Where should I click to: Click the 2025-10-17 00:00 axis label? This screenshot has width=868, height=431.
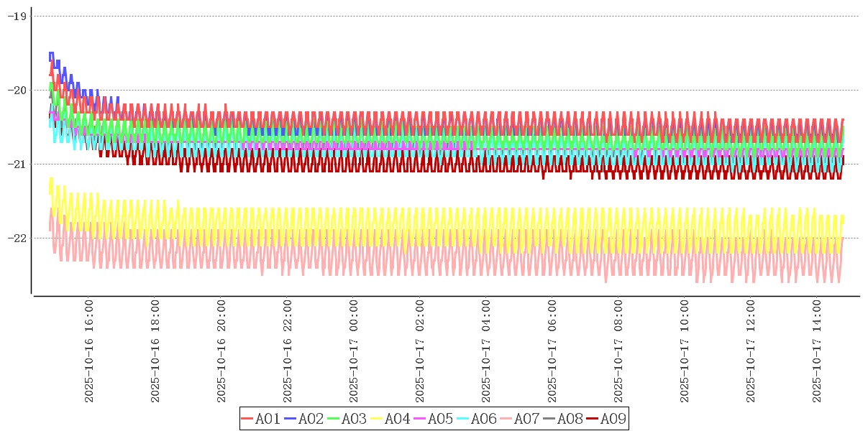(355, 352)
